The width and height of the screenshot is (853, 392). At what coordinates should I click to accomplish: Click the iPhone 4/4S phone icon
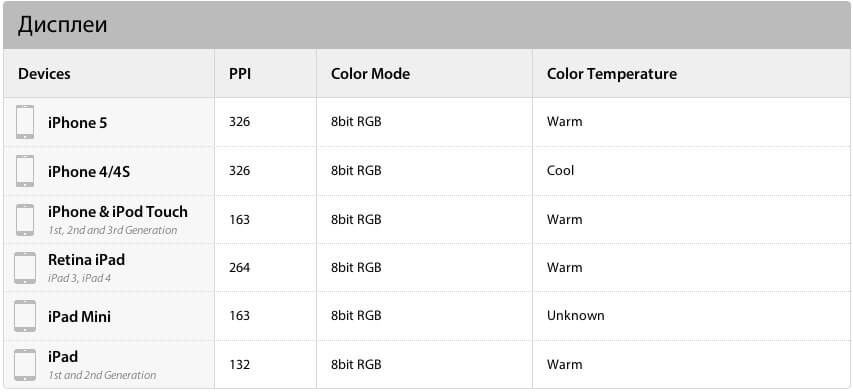25,171
